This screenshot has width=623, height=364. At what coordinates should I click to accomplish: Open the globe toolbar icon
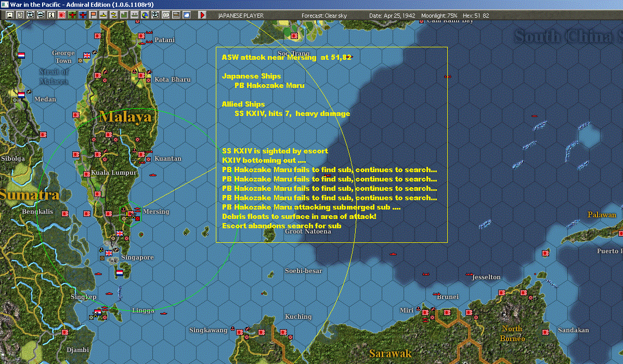pos(145,15)
